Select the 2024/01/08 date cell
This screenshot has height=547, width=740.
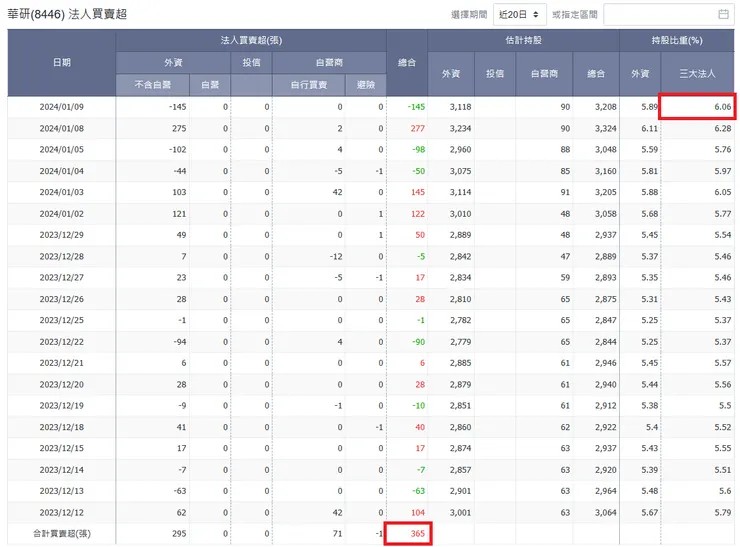(62, 128)
